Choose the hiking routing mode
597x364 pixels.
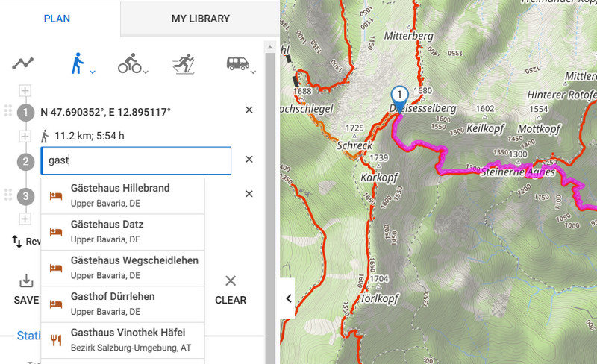pyautogui.click(x=76, y=63)
